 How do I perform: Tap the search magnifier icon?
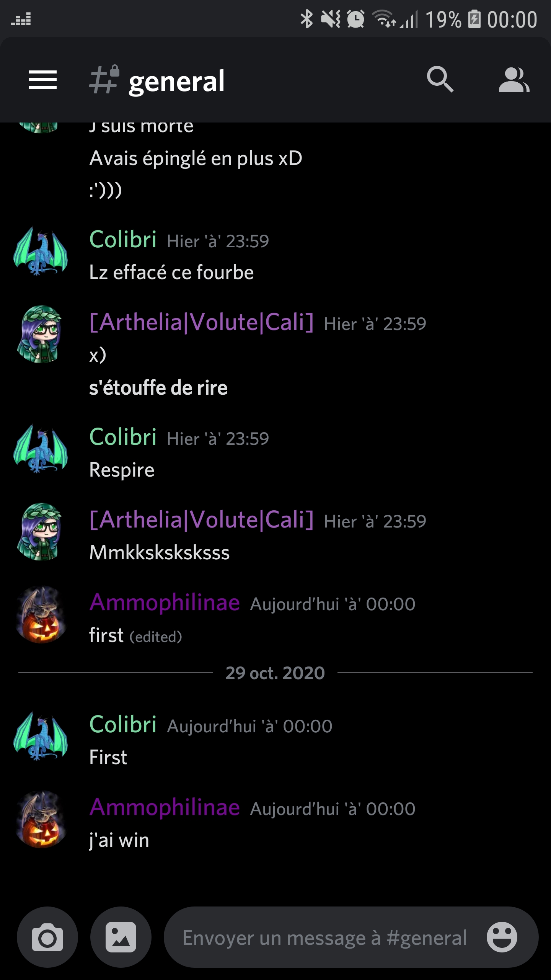(x=440, y=80)
